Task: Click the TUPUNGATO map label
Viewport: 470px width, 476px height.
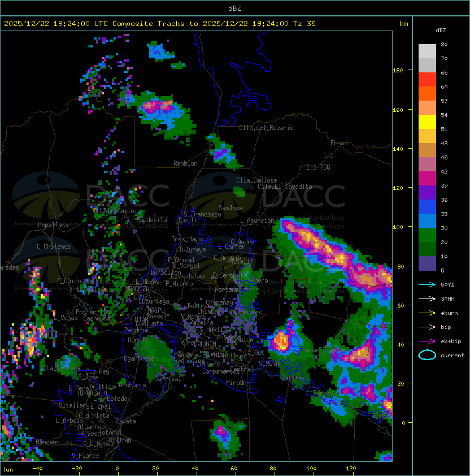Action: (x=92, y=393)
